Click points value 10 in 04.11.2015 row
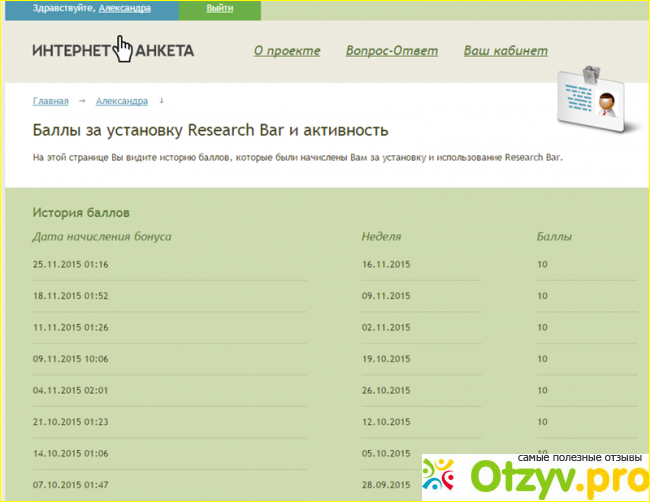 pos(542,390)
